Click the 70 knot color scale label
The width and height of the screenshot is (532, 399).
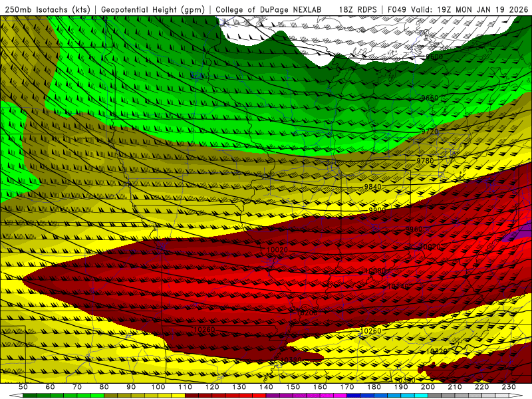coord(77,387)
